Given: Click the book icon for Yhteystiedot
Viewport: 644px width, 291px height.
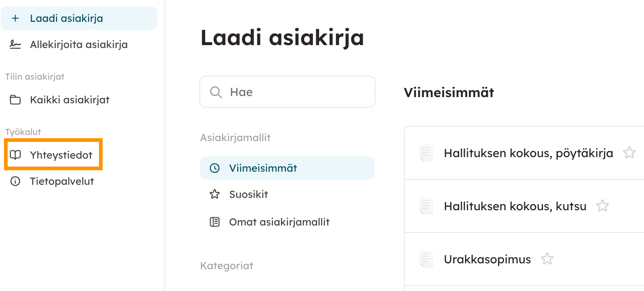Looking at the screenshot, I should (15, 155).
